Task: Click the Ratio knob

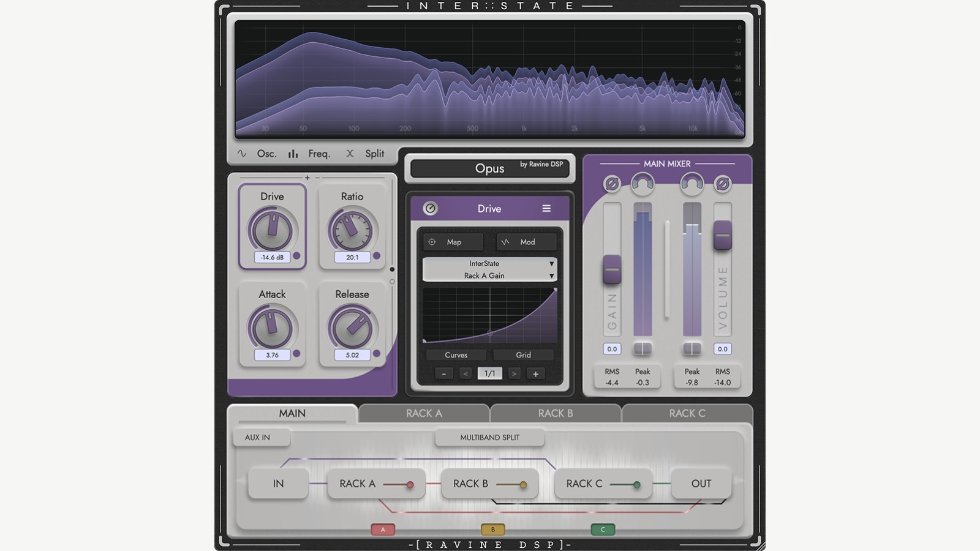Action: pos(352,230)
